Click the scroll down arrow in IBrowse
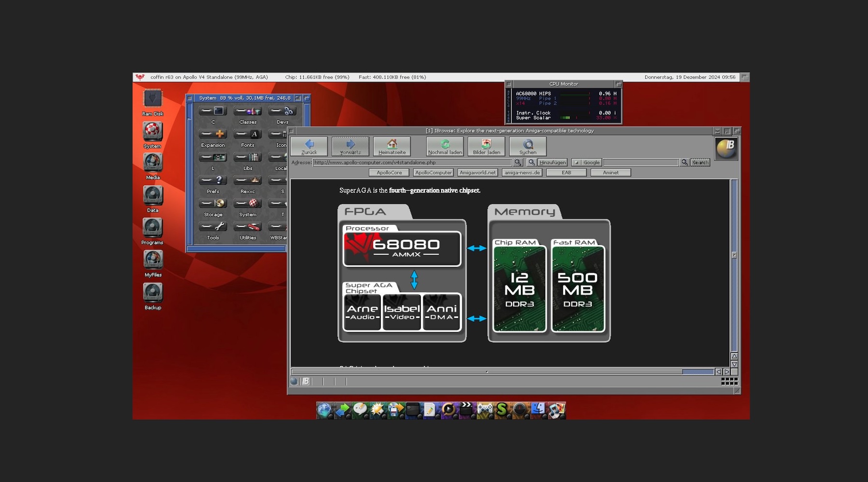Viewport: 868px width, 482px height. coord(734,364)
